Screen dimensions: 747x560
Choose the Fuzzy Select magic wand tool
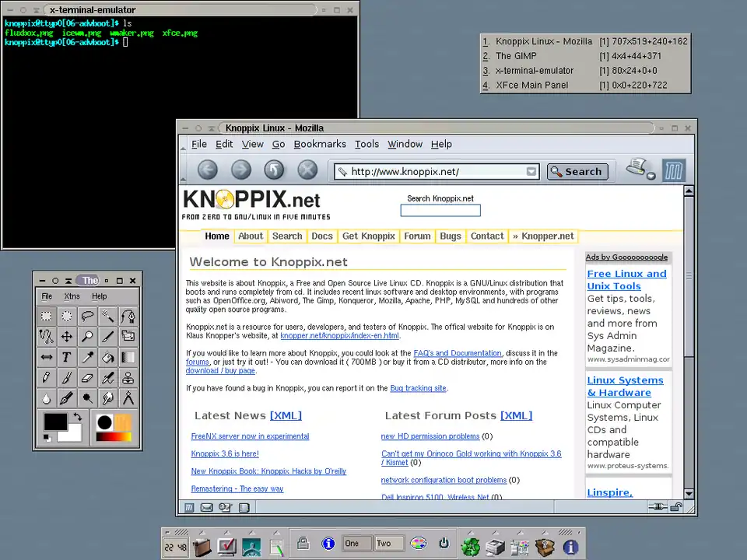click(x=107, y=316)
